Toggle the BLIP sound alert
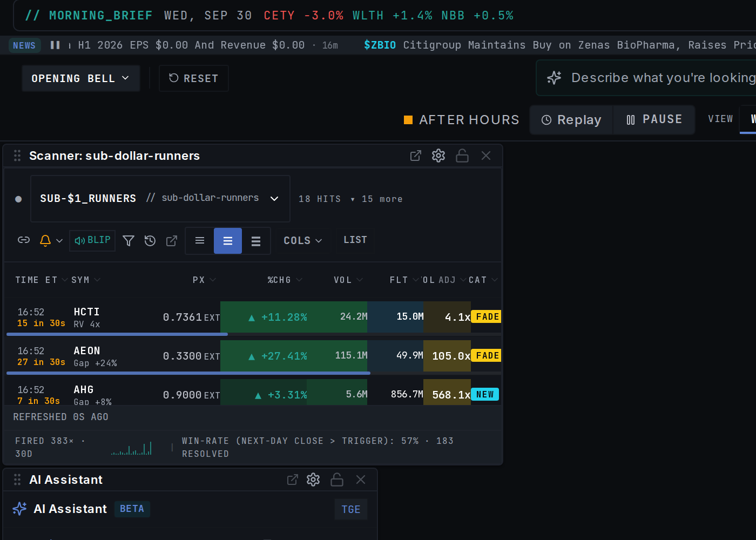Viewport: 756px width, 540px height. point(92,240)
